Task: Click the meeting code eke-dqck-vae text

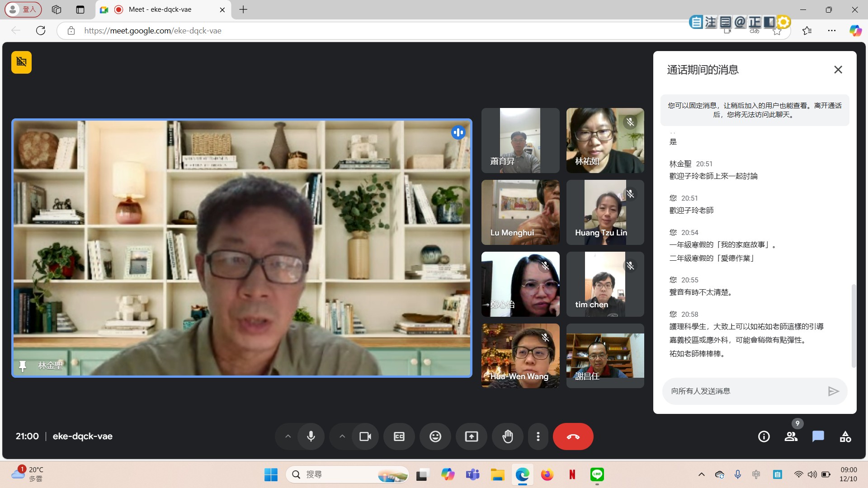Action: point(83,436)
